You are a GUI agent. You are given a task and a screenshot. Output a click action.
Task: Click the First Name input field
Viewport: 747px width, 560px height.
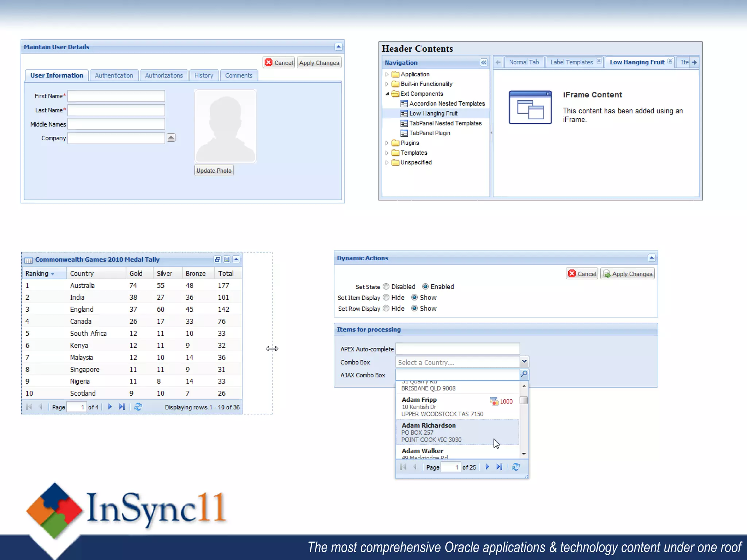coord(116,96)
